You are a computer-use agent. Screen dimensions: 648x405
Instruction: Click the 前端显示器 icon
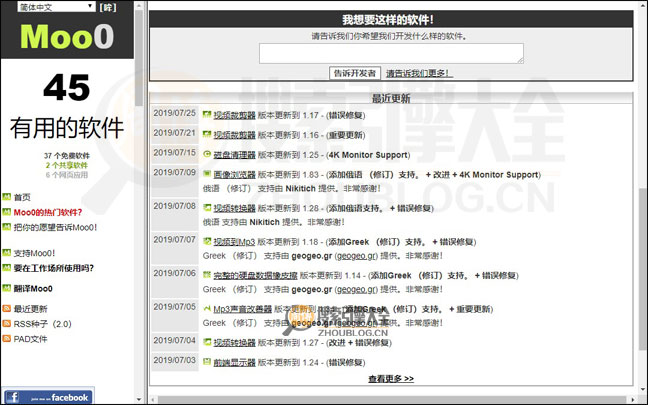(x=207, y=362)
